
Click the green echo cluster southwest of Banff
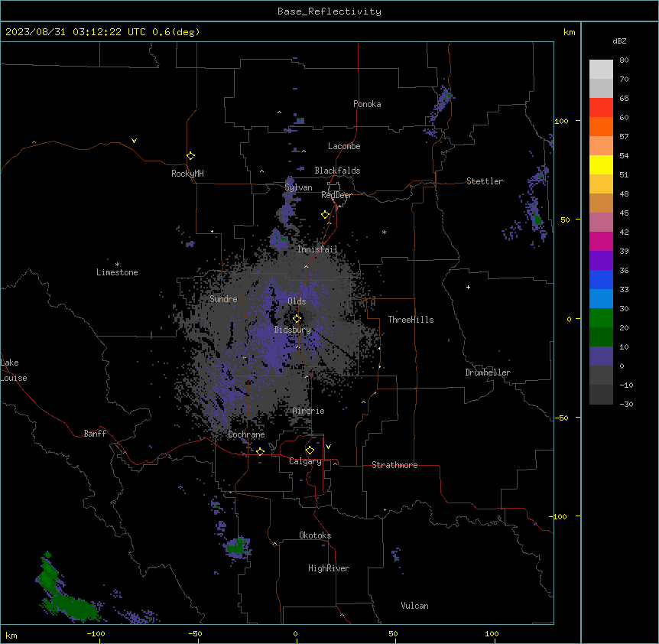point(67,588)
